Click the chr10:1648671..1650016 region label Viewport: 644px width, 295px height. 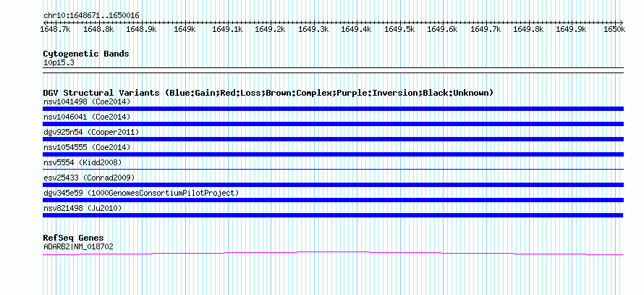pos(91,16)
